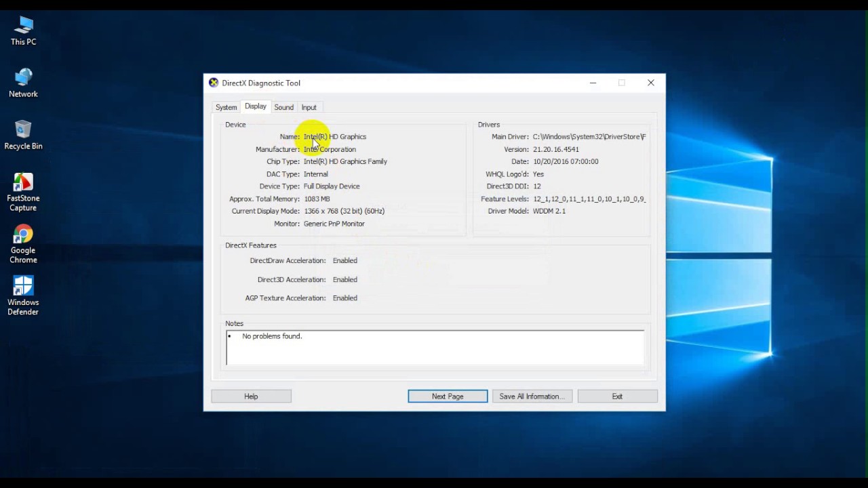Select the FastStone Capture desktop icon
This screenshot has height=488, width=868.
[23, 192]
